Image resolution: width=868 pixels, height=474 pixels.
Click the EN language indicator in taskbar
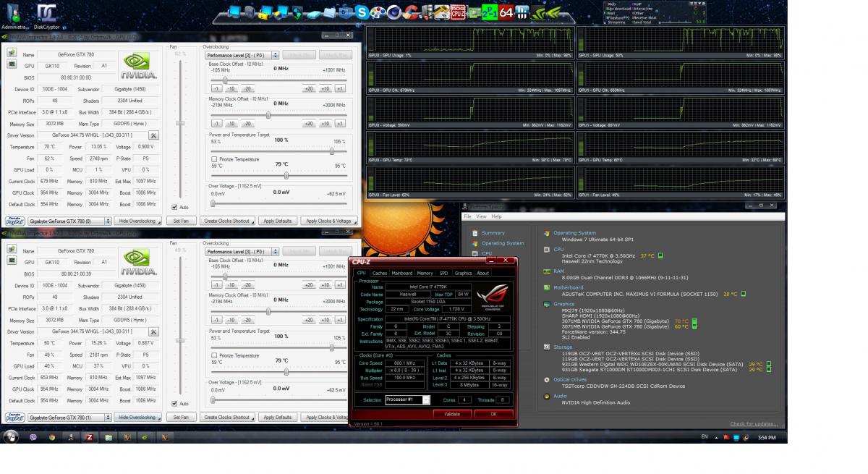[705, 437]
